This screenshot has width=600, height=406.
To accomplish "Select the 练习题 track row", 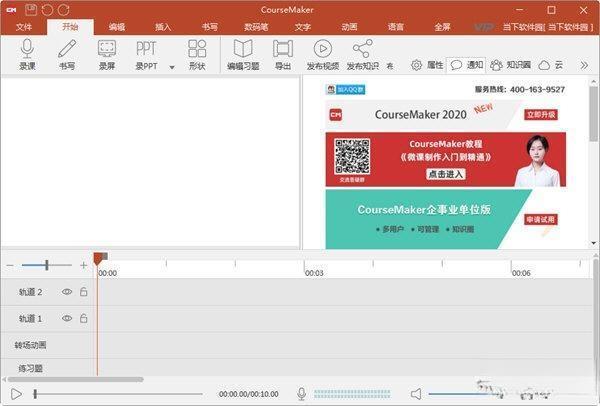I will (297, 368).
